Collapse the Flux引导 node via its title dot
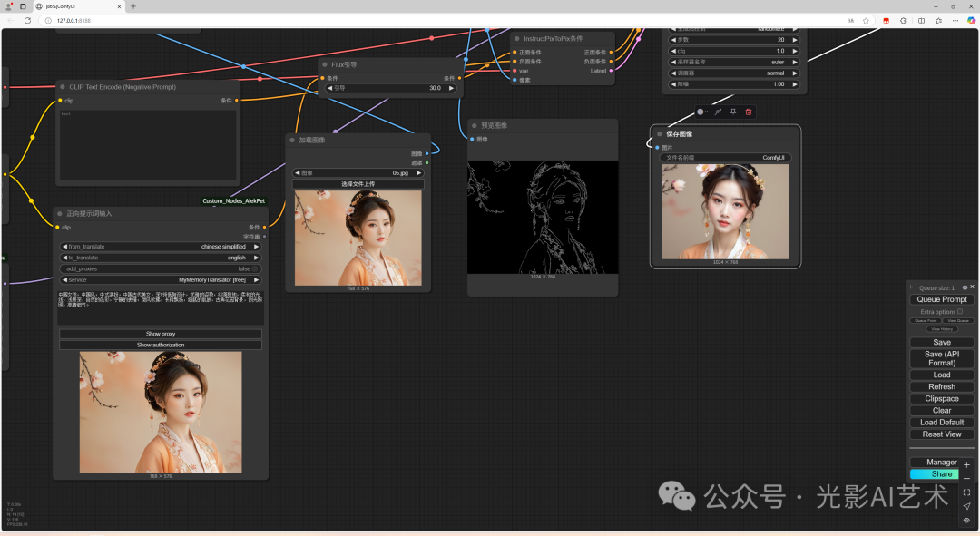The height and width of the screenshot is (536, 980). pyautogui.click(x=324, y=64)
